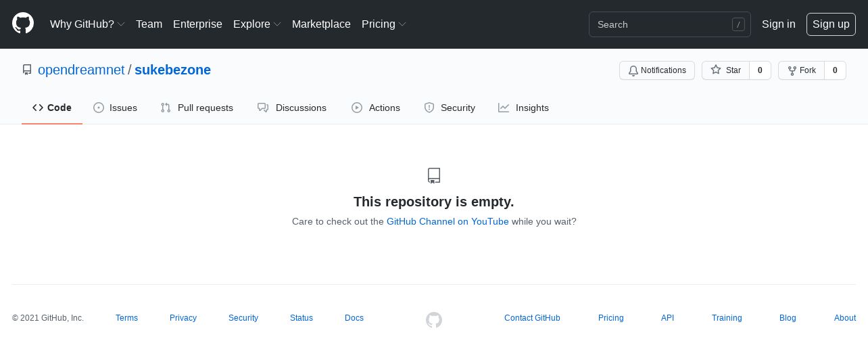Click Sign in link
The width and height of the screenshot is (868, 362).
tap(778, 24)
